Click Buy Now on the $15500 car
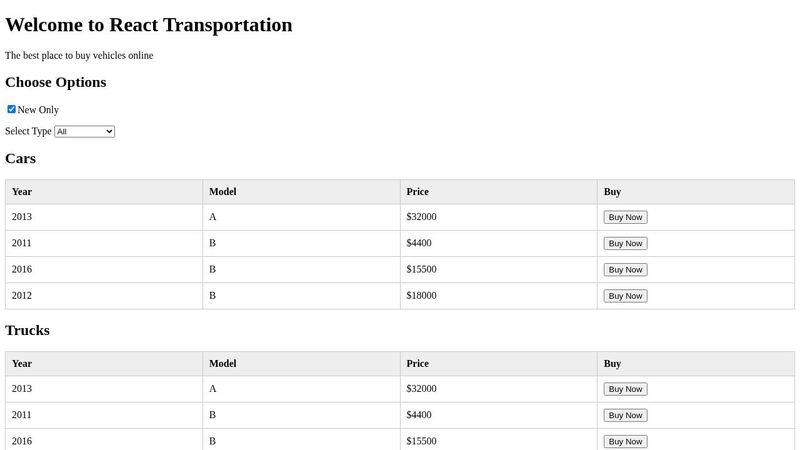 pyautogui.click(x=625, y=269)
